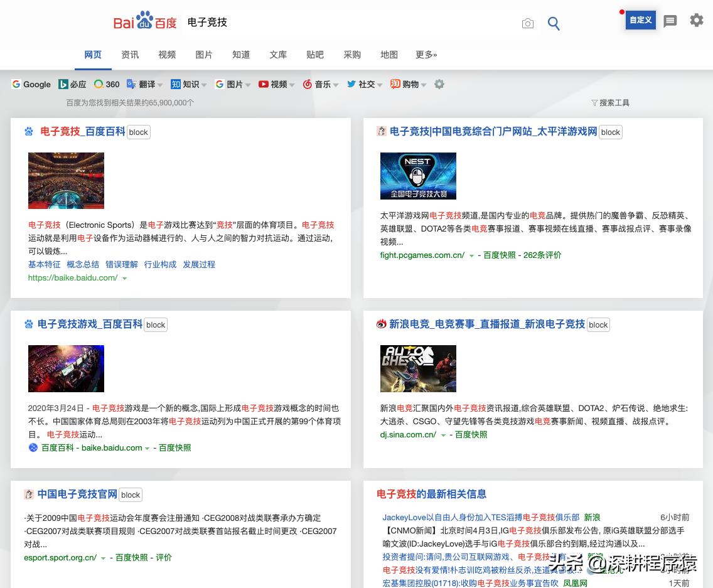The image size is (713, 588).
Task: Open the NEST 全国电子竞技大赛 thumbnail
Action: 418,176
